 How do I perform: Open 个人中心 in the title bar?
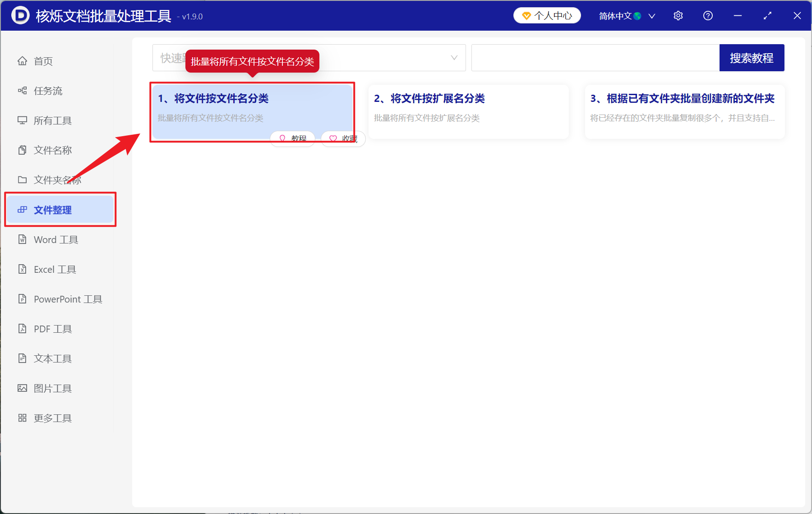click(x=547, y=15)
